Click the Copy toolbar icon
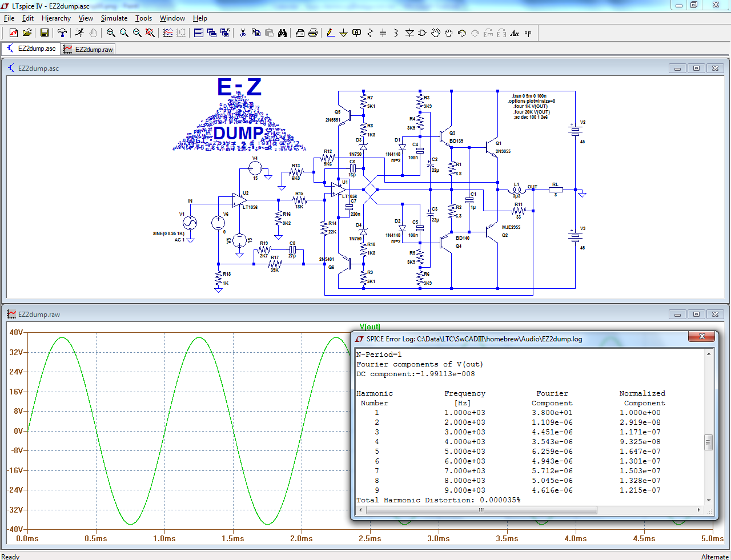The image size is (731, 560). (x=256, y=33)
